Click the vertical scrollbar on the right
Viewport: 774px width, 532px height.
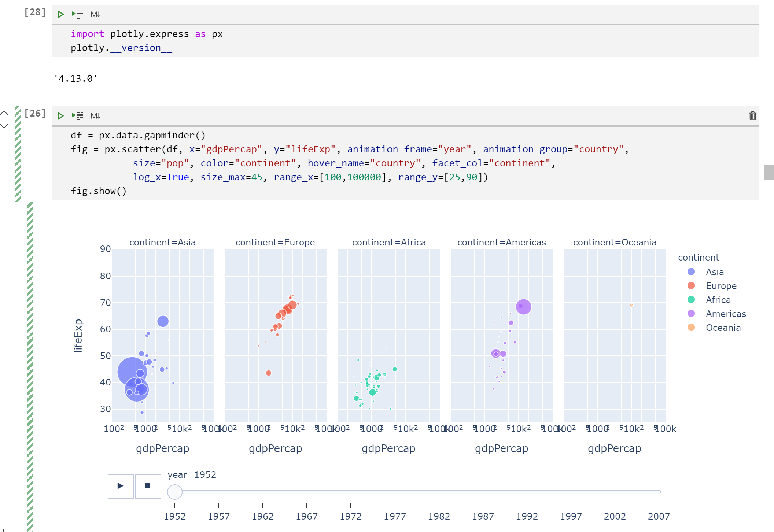769,172
